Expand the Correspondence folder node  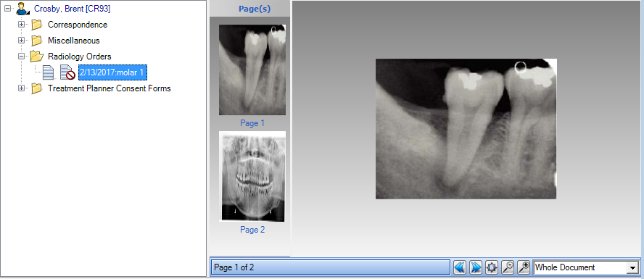pyautogui.click(x=21, y=25)
